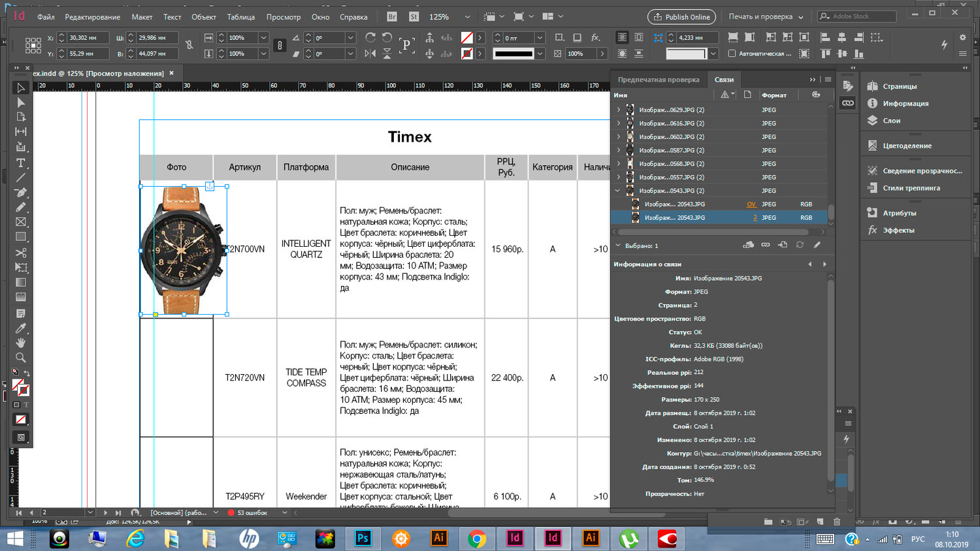Toggle constrain proportions for scaling percentages
The image size is (980, 551).
click(280, 46)
